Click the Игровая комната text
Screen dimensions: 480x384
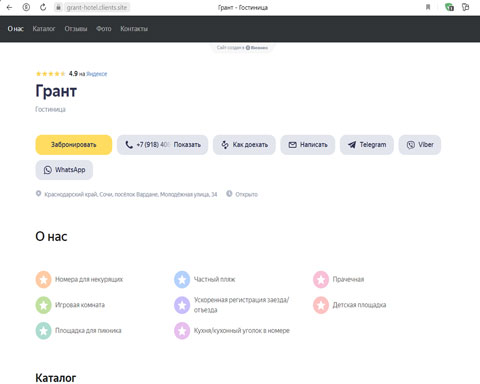80,305
